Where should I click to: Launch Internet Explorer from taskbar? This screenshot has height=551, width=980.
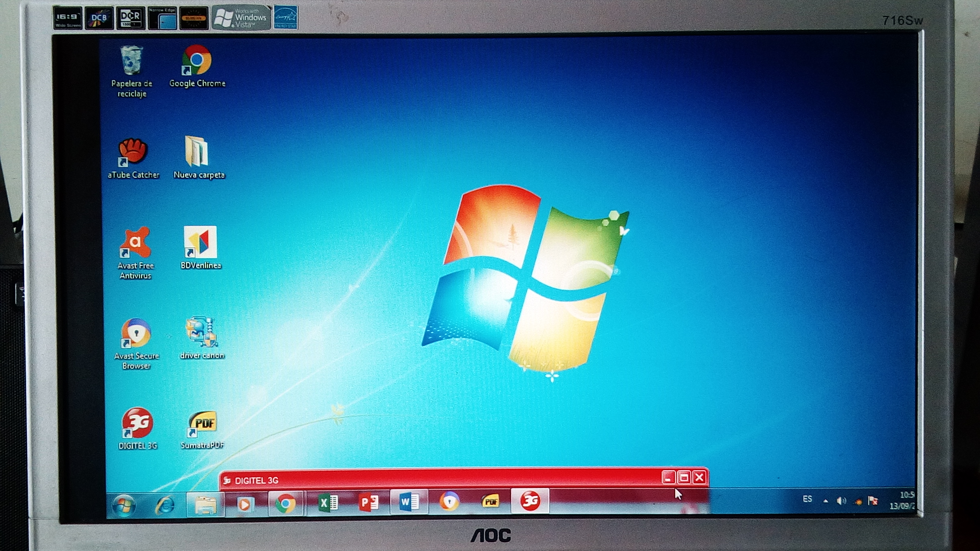pos(165,505)
